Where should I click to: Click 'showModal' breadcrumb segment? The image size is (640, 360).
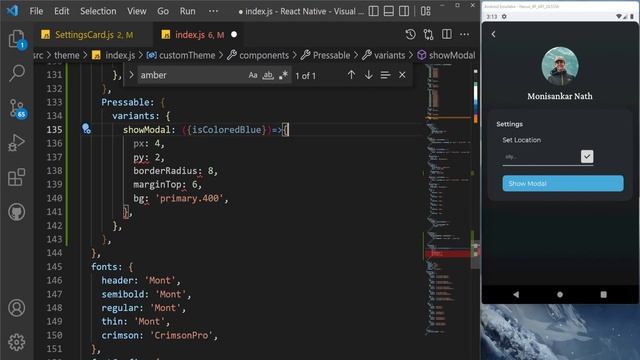(452, 55)
